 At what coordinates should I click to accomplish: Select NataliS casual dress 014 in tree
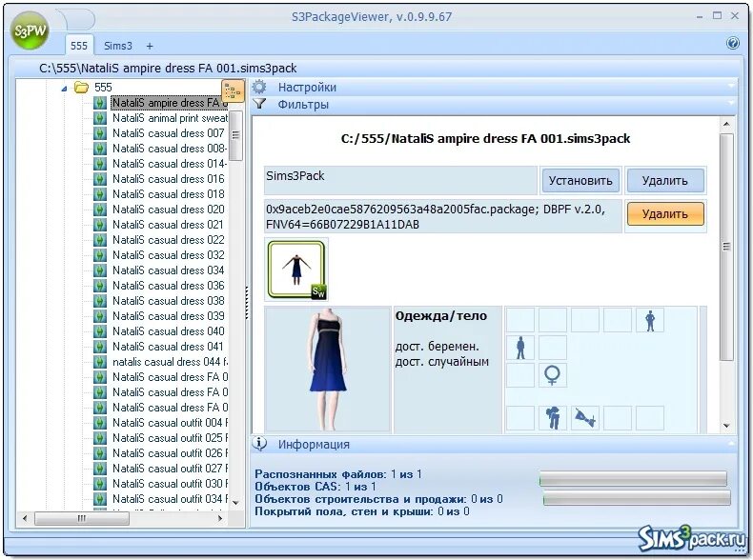pos(169,164)
